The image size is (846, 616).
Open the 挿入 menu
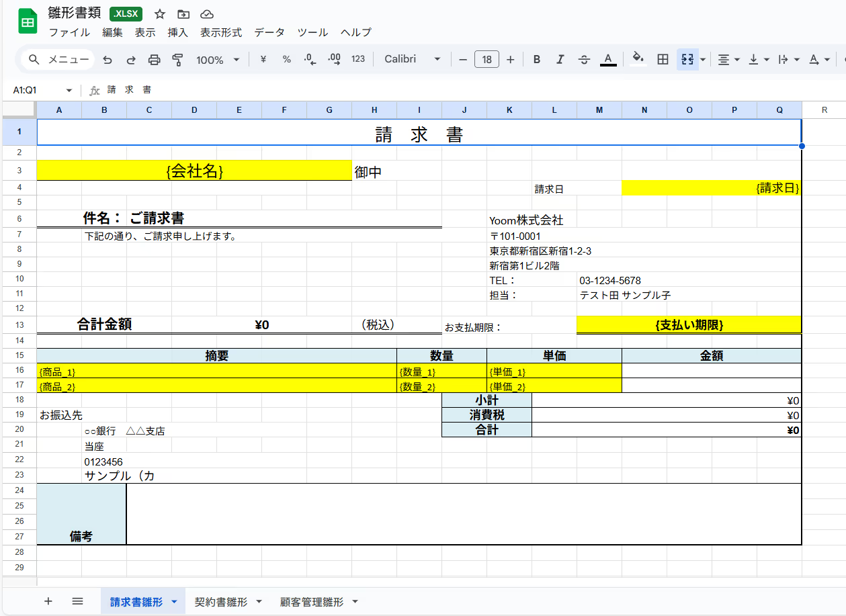point(177,32)
